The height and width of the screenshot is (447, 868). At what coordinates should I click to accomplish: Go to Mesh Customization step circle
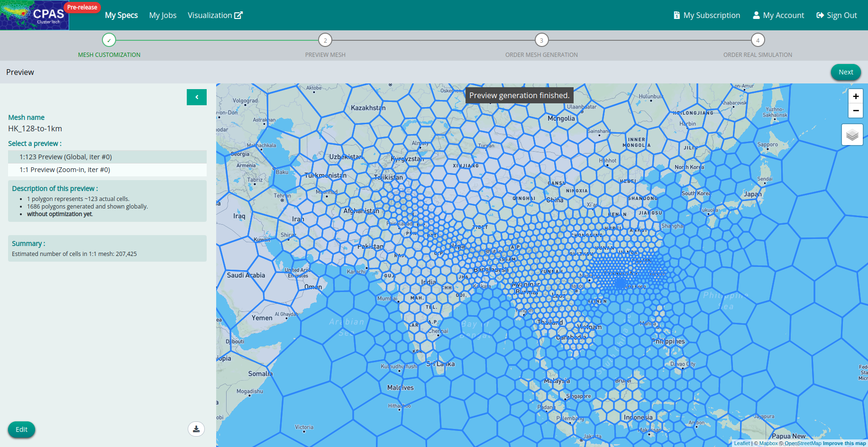pos(109,40)
